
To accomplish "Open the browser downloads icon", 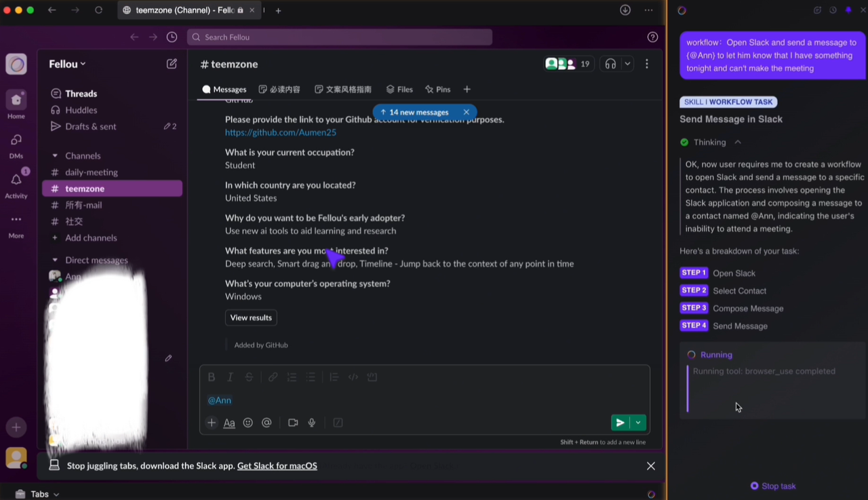I will pos(625,10).
